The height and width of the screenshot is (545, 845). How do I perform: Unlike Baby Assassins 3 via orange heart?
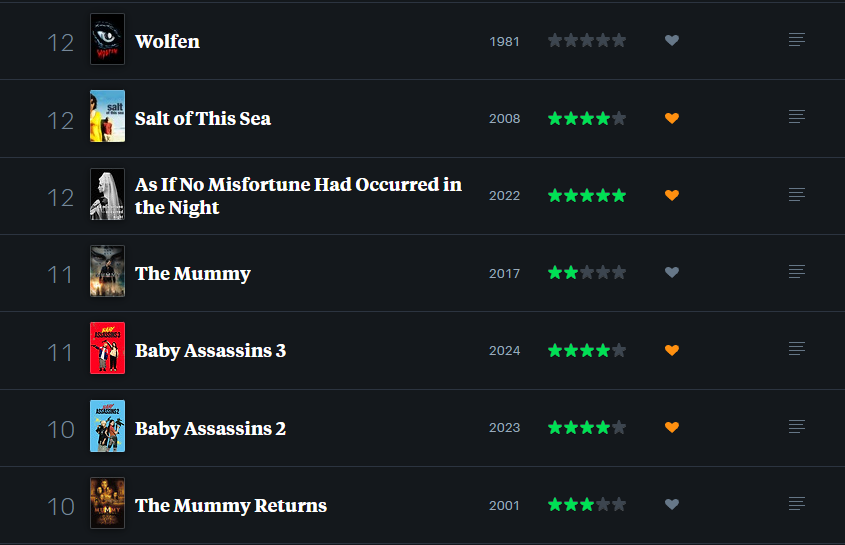click(x=671, y=350)
